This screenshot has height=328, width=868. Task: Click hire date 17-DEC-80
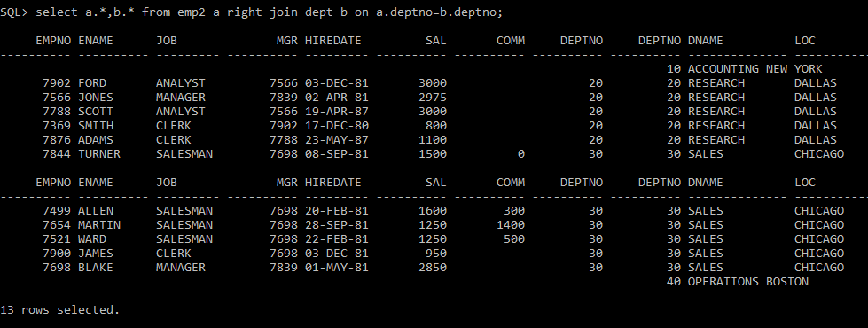tap(337, 126)
